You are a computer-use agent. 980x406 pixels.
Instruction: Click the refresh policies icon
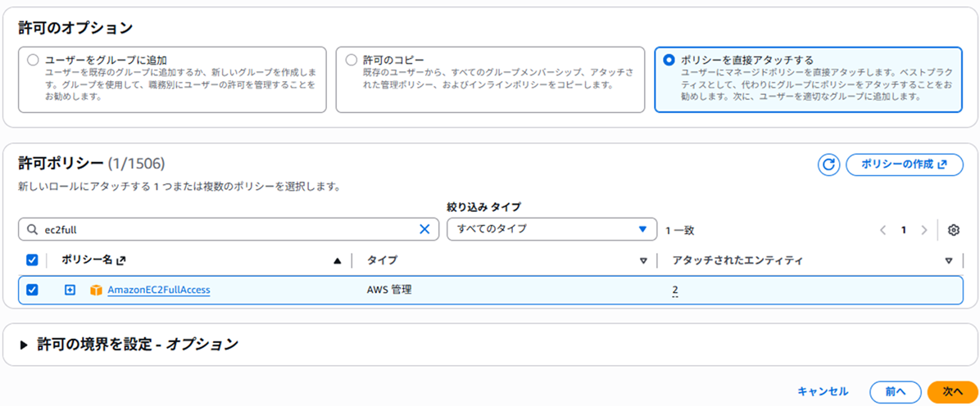[x=828, y=165]
